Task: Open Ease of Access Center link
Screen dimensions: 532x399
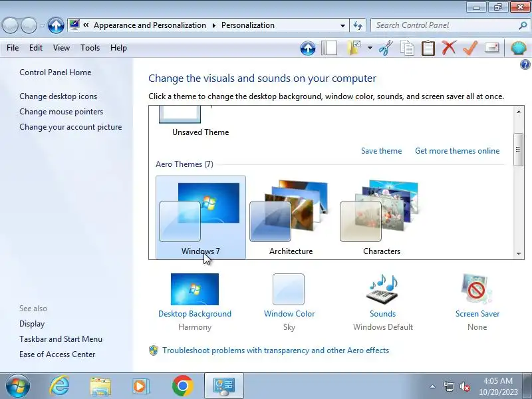Action: click(57, 354)
